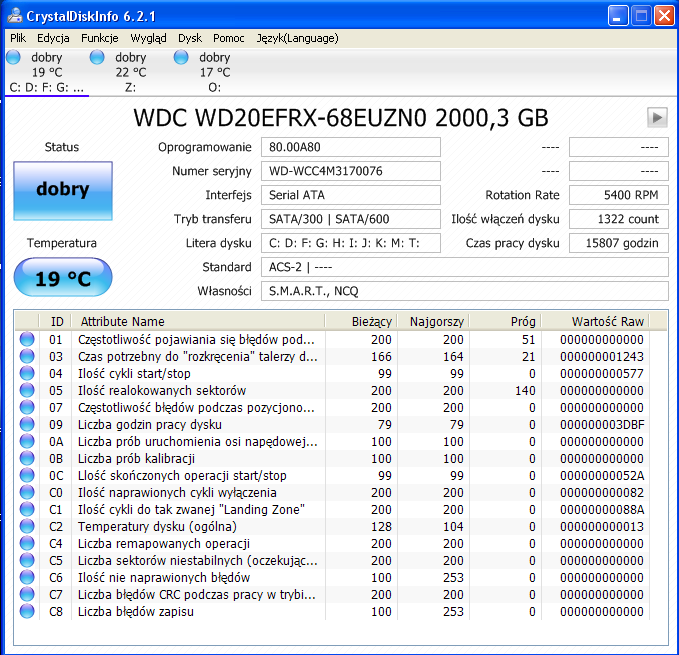679x655 pixels.
Task: Click the firmware field 80.00A80
Action: click(x=351, y=147)
